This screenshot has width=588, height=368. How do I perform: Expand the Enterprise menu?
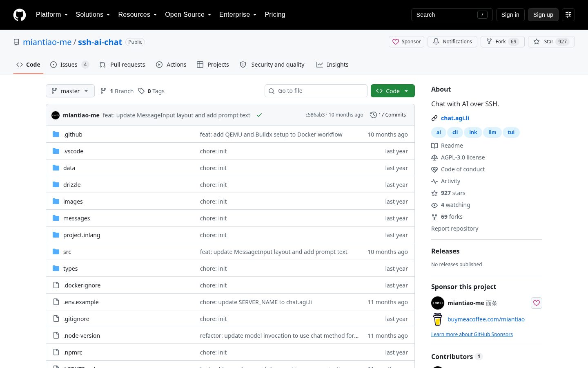[x=238, y=15]
